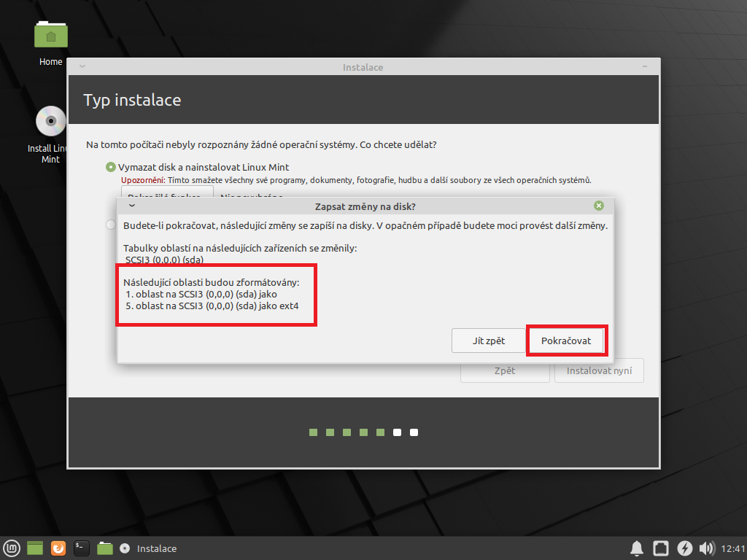Select 'Vymazat disk a nainstalovat Linux Mint' radio
Image resolution: width=747 pixels, height=560 pixels.
(111, 167)
